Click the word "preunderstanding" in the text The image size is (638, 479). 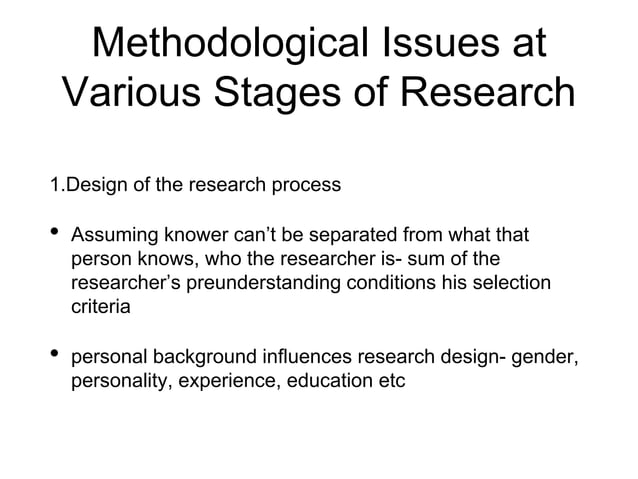coord(263,283)
